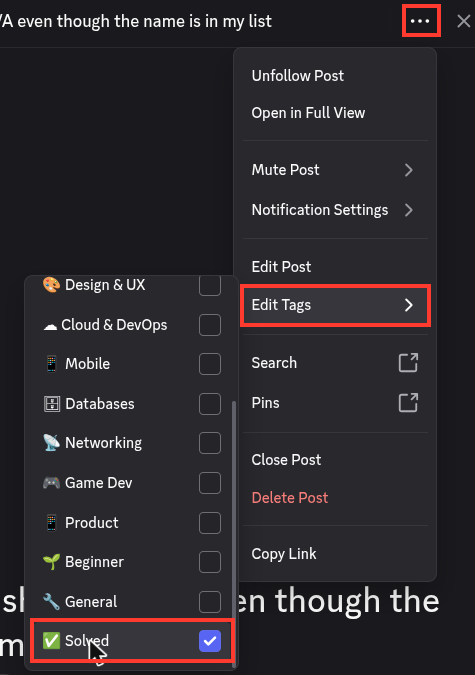Click the cabinet icon beside Databases
Image resolution: width=475 pixels, height=675 pixels.
52,404
